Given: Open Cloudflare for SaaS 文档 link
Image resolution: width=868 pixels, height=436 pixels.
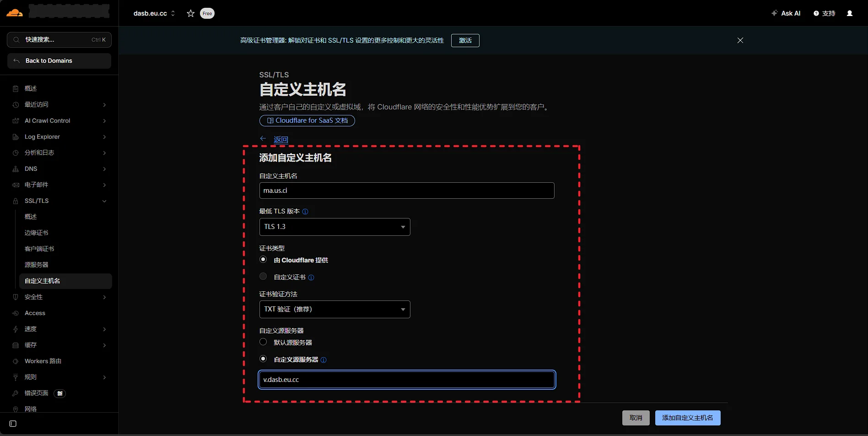Looking at the screenshot, I should (x=307, y=120).
